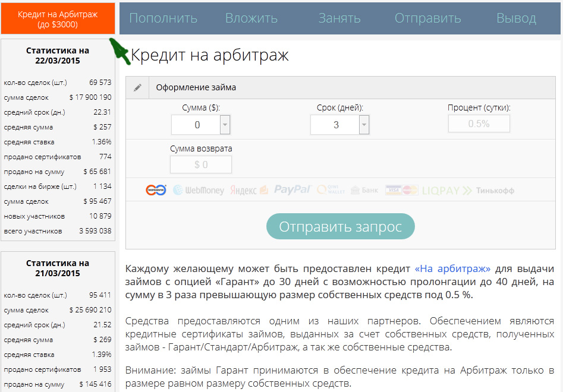Click the всего участников value 3 593 038
This screenshot has height=392, width=563.
click(96, 231)
